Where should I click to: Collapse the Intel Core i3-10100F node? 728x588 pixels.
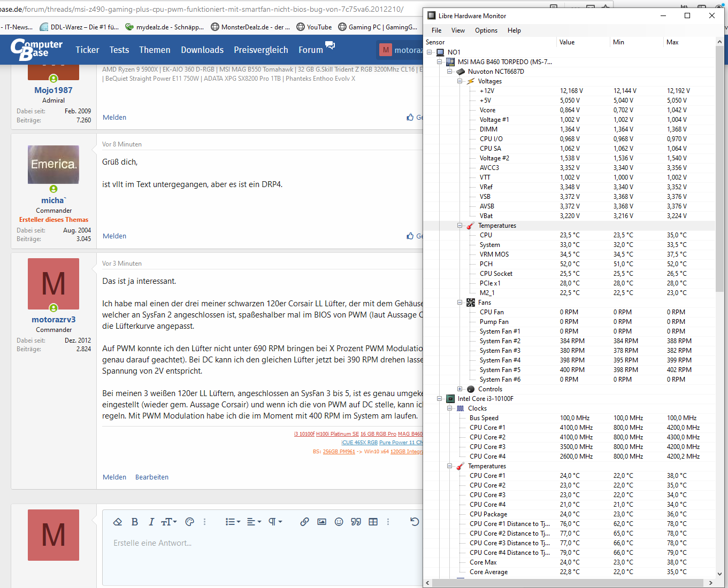440,399
